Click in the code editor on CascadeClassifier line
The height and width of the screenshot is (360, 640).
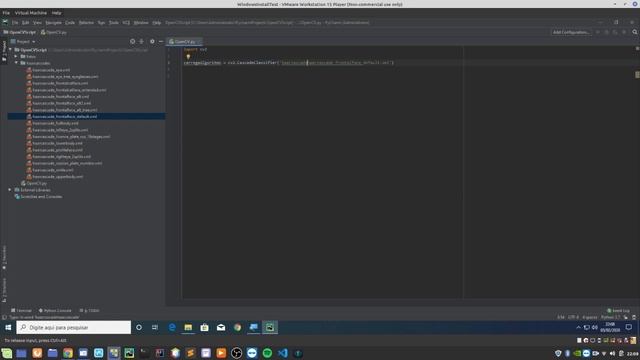pos(288,63)
